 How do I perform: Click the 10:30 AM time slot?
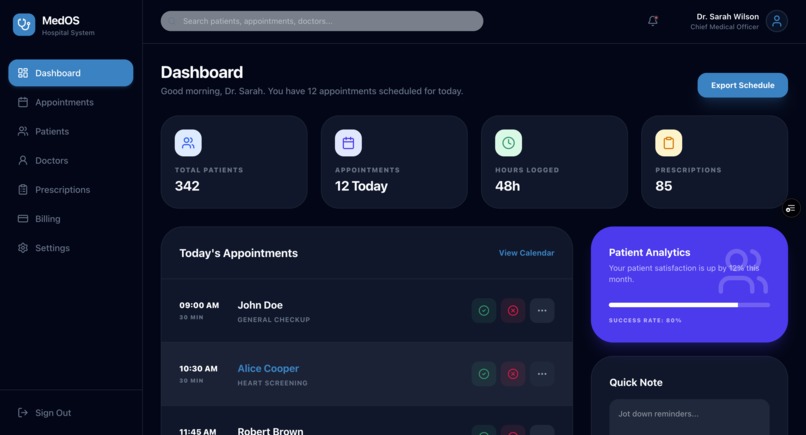[198, 368]
